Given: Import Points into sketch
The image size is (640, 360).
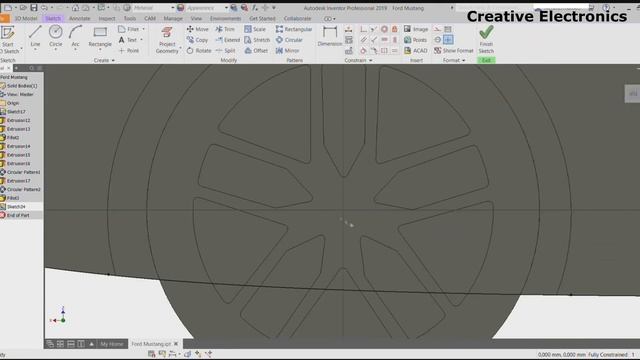Looking at the screenshot, I should pos(416,40).
